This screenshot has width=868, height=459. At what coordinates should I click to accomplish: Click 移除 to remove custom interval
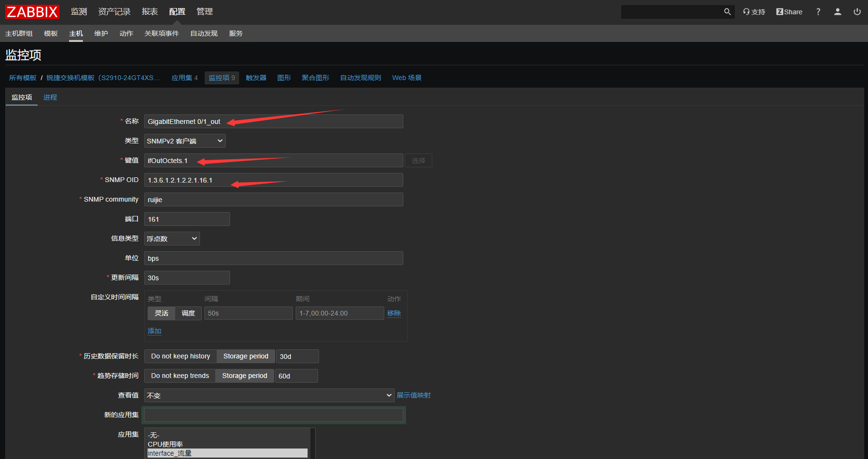[394, 313]
